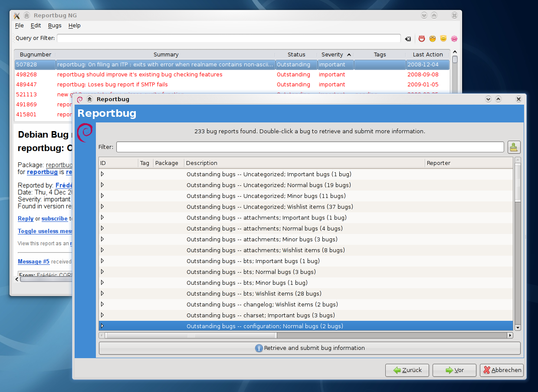Click the Tag column header in Reportbug dialog
Viewport: 538px width, 392px height.
tap(145, 163)
